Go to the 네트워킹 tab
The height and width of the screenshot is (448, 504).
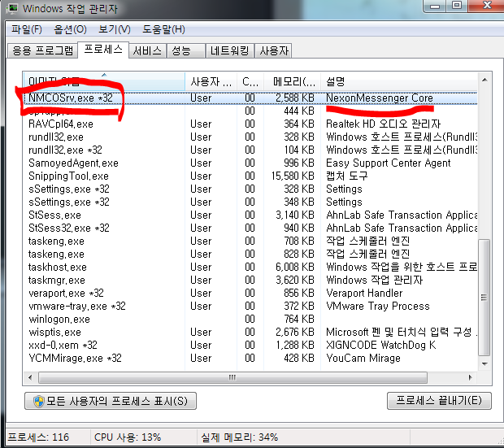click(230, 50)
